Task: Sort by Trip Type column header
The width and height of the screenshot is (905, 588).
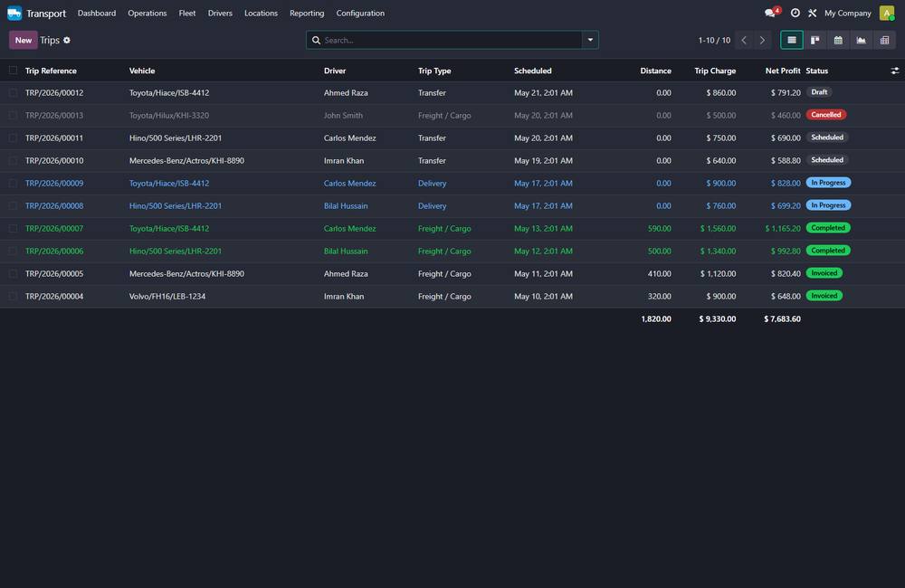Action: pos(434,71)
